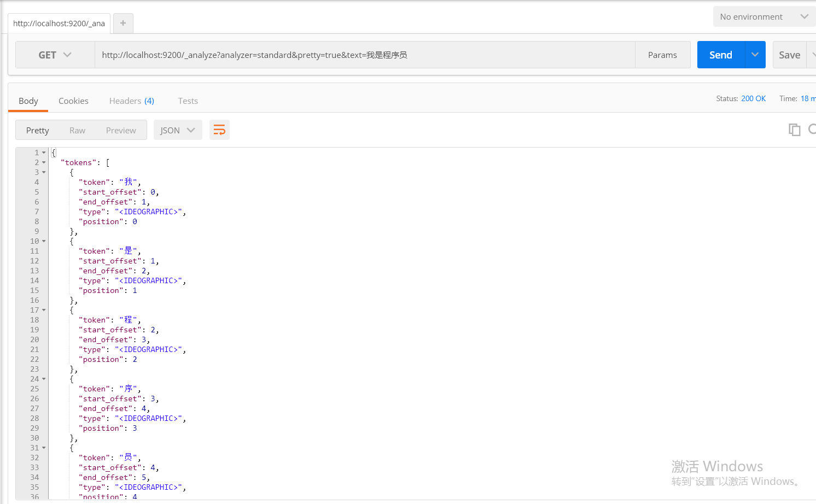
Task: Toggle line wrap icon in response toolbar
Action: [219, 130]
